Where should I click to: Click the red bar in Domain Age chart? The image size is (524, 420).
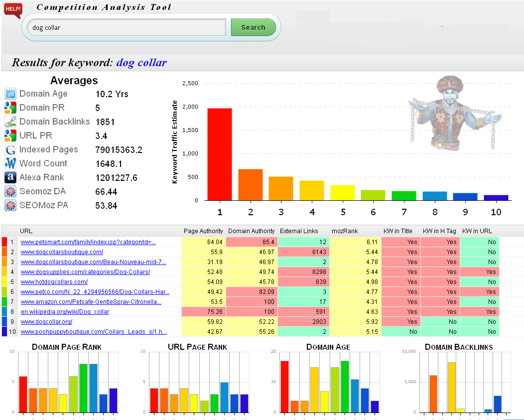[x=285, y=387]
